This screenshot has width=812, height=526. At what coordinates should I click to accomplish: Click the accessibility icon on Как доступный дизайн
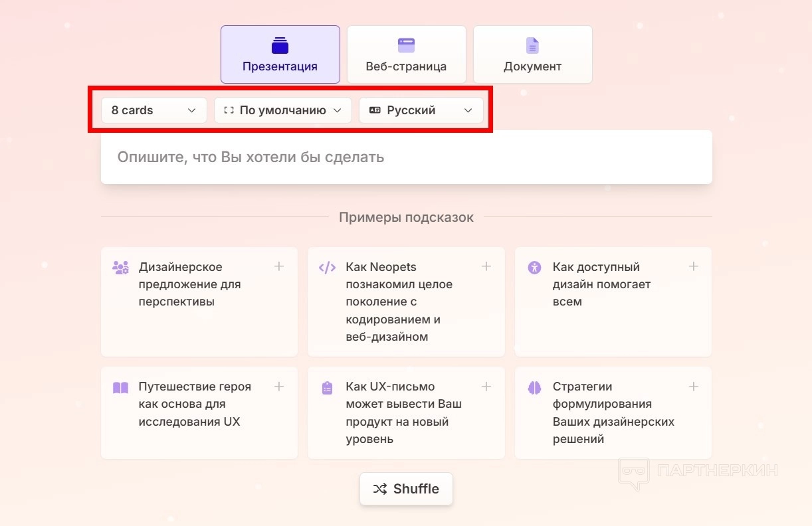coord(534,268)
